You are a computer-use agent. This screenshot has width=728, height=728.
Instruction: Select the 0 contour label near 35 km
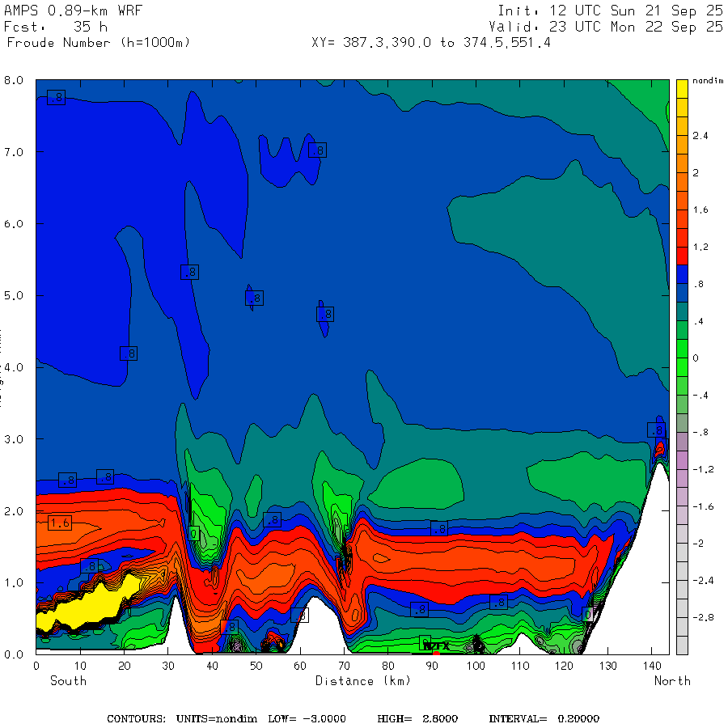tap(193, 534)
